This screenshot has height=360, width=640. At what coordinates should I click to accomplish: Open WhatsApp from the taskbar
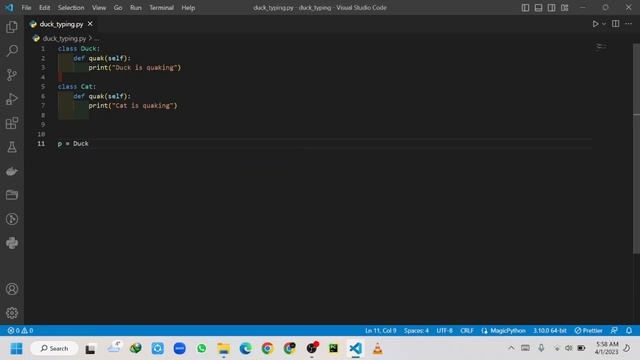202,349
